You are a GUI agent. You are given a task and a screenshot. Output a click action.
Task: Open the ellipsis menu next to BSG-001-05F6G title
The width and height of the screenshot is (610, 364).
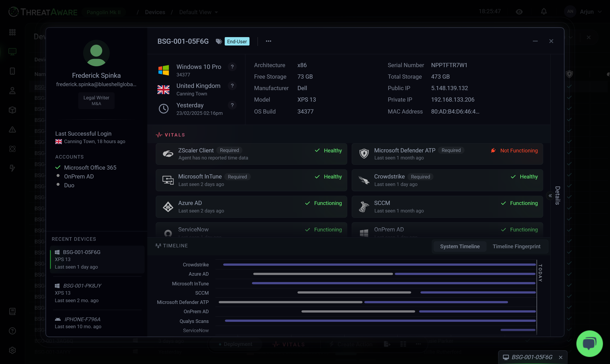pyautogui.click(x=268, y=41)
